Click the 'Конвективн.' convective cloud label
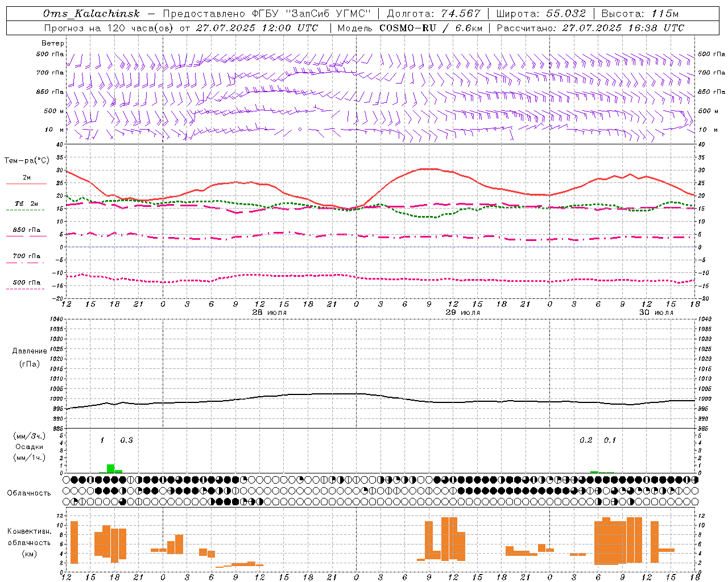Screen dimensions: 728x582 tap(29, 531)
